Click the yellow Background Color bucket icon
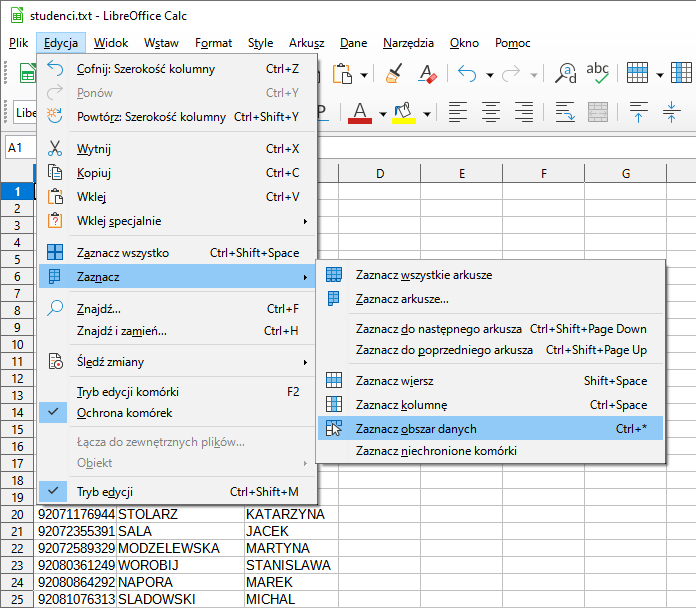The width and height of the screenshot is (696, 608). (404, 113)
